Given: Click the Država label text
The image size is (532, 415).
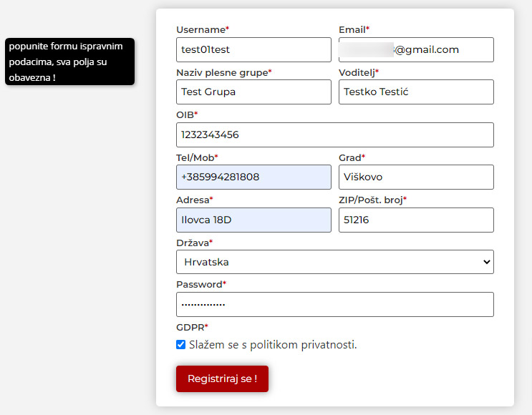Looking at the screenshot, I should tap(193, 243).
